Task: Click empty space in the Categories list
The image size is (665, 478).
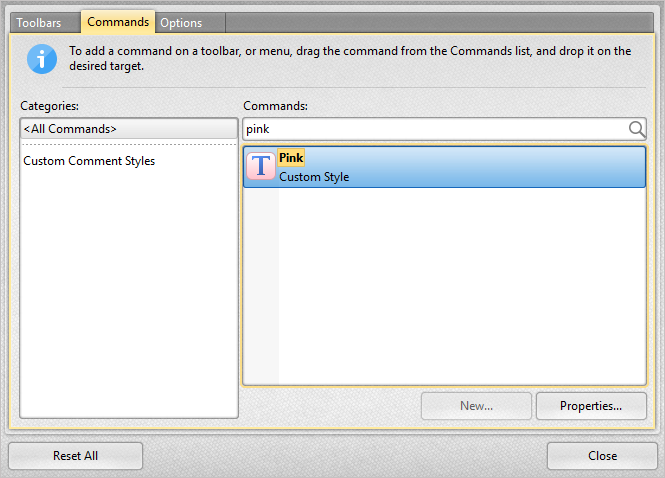Action: point(128,300)
